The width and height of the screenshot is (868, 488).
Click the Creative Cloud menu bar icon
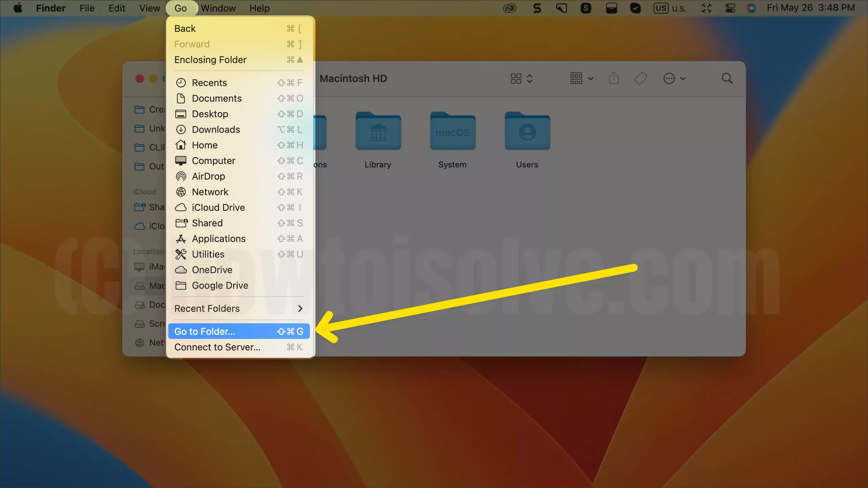click(x=510, y=8)
